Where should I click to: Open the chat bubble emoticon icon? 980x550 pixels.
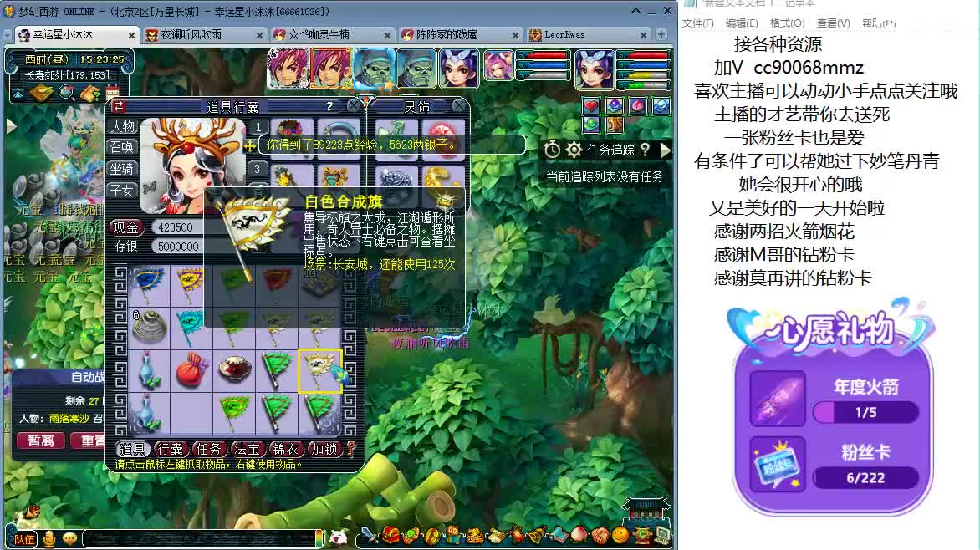(70, 539)
